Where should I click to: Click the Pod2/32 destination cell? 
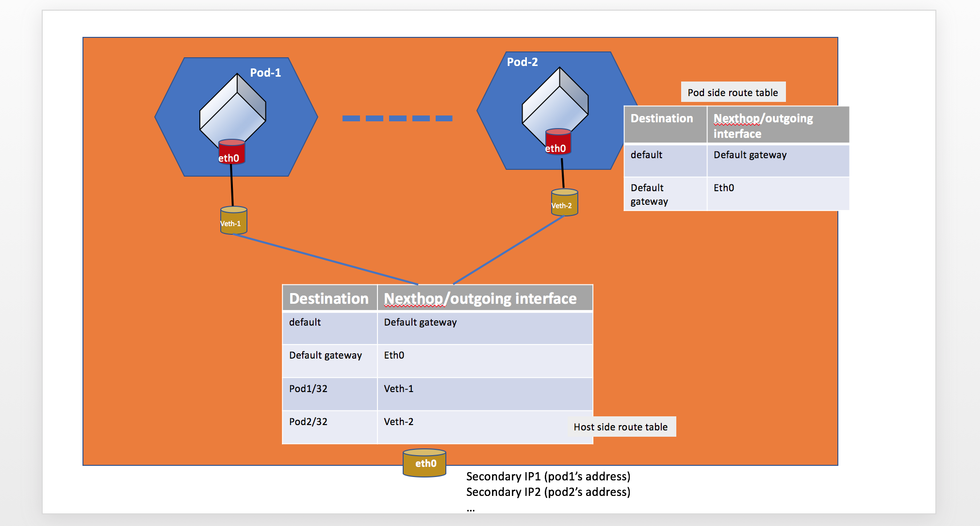click(330, 427)
